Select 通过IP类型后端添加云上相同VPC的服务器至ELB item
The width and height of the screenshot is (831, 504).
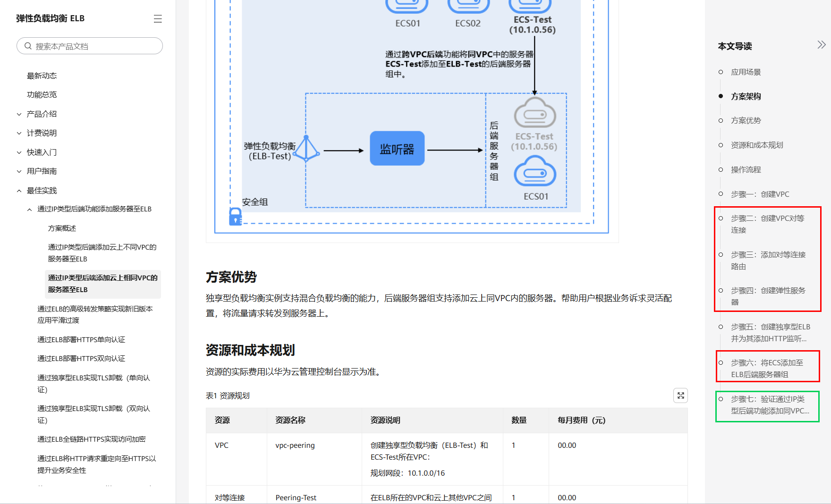(x=102, y=284)
